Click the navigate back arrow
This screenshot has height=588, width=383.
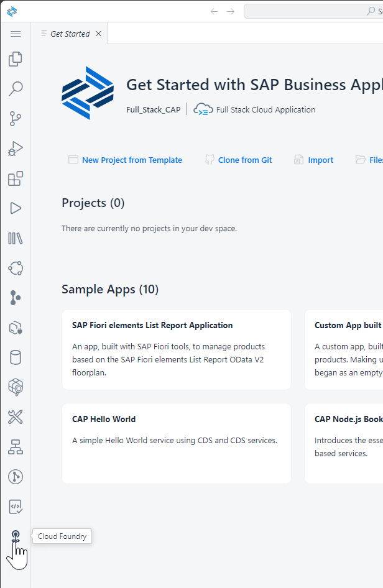coord(215,12)
